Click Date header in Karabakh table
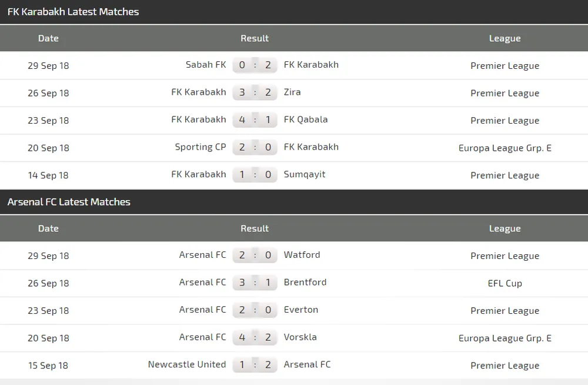The image size is (588, 385). 48,38
